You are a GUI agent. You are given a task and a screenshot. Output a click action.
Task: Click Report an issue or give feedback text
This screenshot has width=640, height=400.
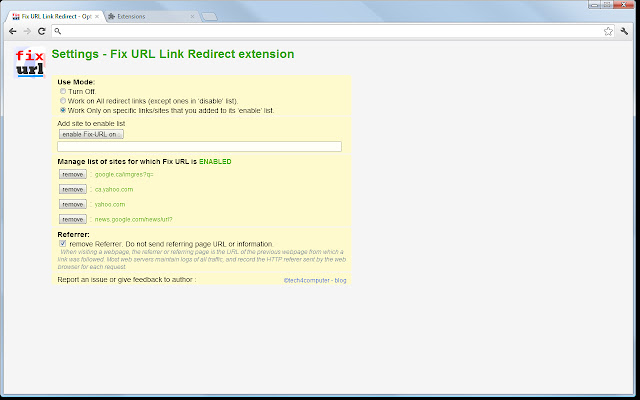tap(127, 280)
